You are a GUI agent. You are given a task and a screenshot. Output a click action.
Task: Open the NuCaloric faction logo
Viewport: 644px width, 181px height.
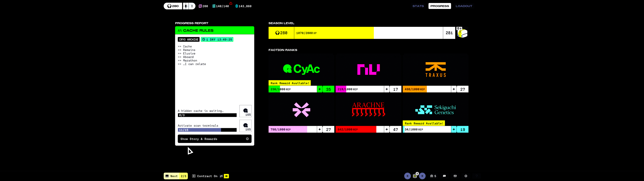[369, 69]
